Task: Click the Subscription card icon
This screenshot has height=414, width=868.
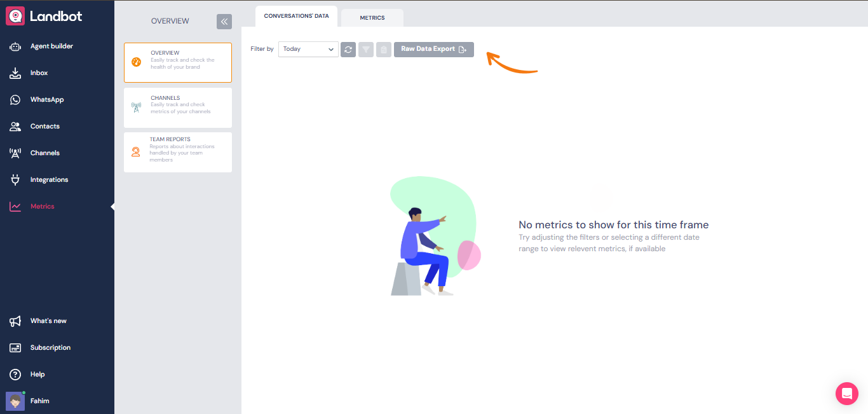Action: pos(15,348)
